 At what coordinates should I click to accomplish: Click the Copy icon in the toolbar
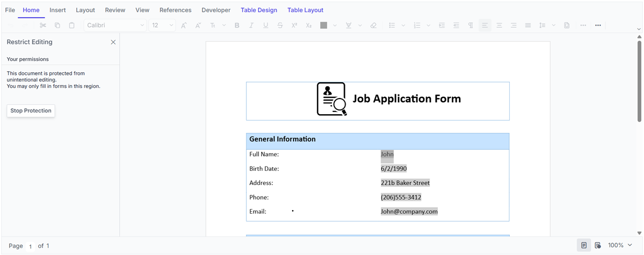[x=57, y=25]
